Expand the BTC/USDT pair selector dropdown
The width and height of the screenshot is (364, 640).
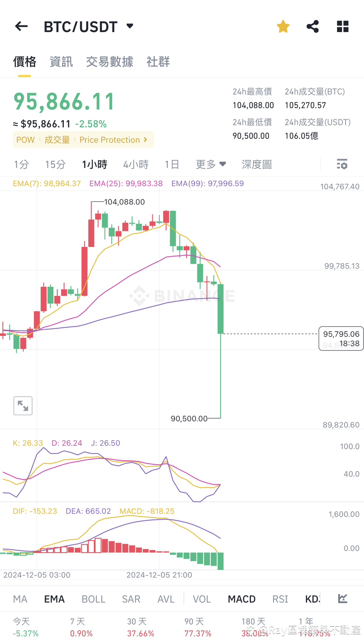coord(129,26)
